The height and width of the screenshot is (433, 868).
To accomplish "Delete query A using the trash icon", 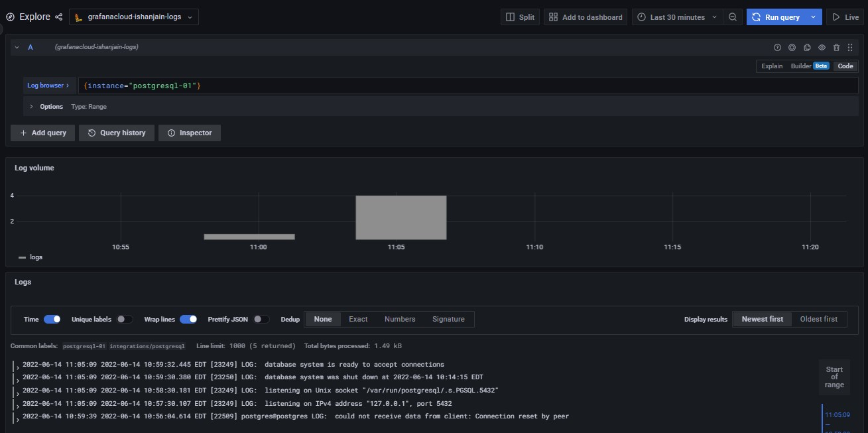I will 836,48.
